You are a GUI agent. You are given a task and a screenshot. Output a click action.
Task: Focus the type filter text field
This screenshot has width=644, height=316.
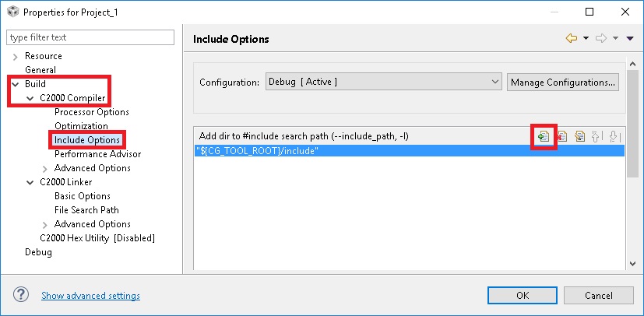[x=90, y=37]
